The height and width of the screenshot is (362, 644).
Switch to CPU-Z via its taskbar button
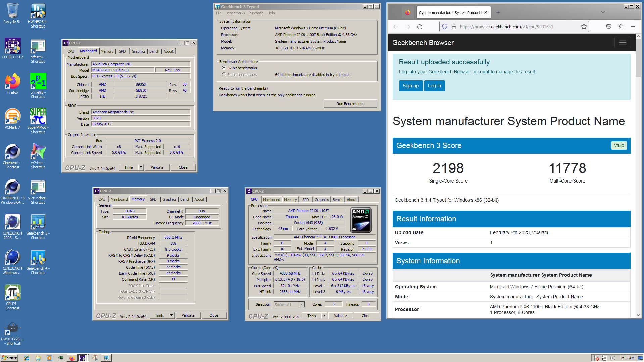[x=83, y=358]
